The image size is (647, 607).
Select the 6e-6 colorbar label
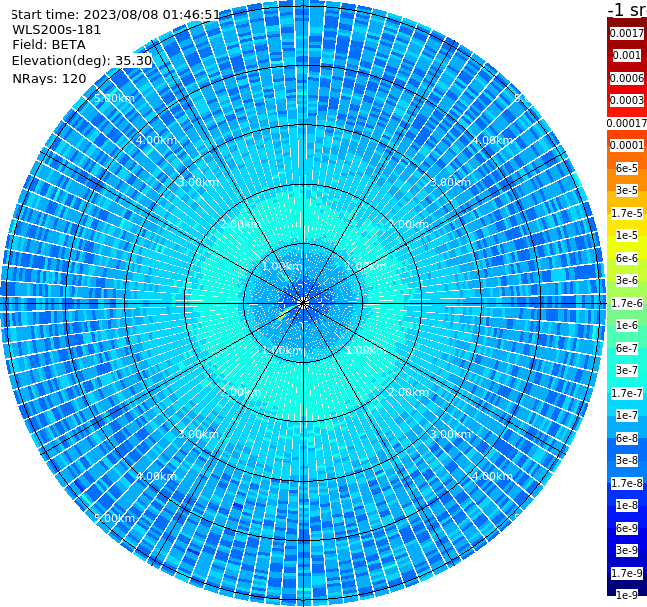(x=627, y=258)
